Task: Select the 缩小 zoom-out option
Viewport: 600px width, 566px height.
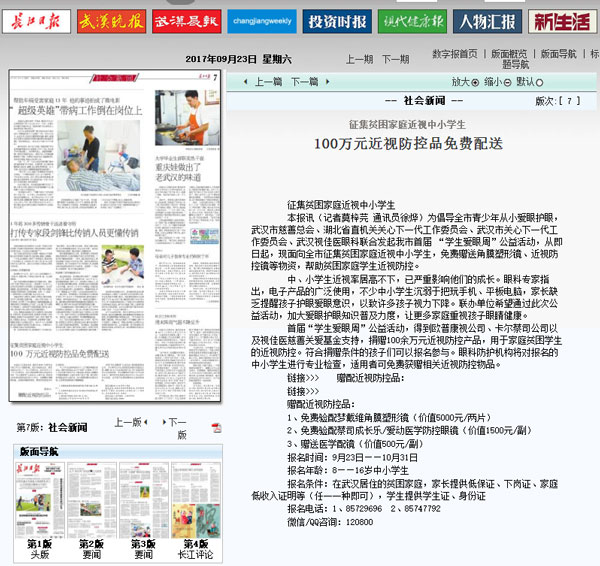Action: (x=497, y=82)
